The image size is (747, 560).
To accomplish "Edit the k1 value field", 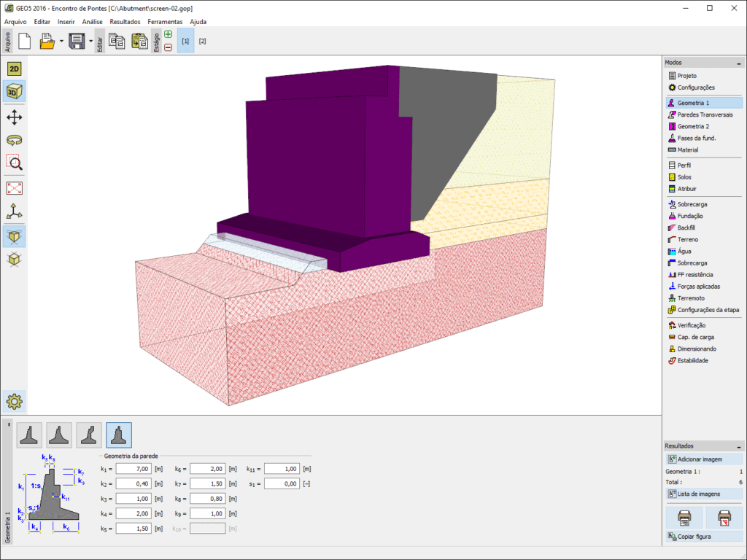I will coord(133,469).
